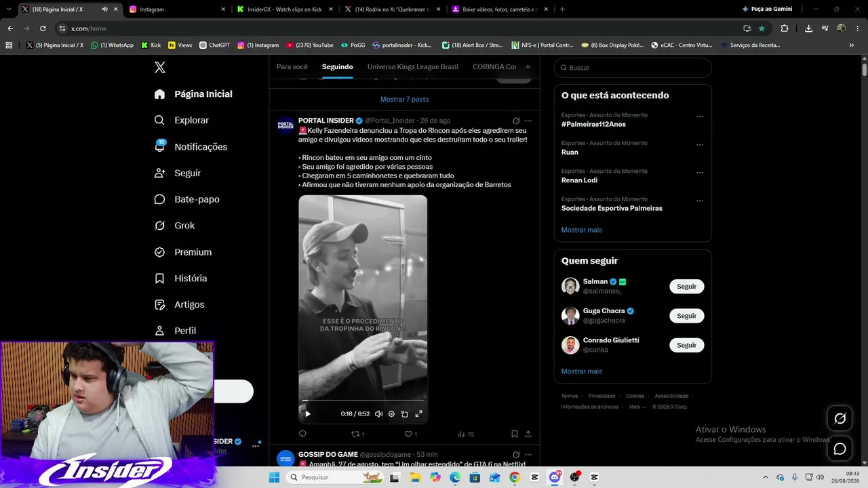Add a new timeline tab with plus icon

pyautogui.click(x=528, y=67)
